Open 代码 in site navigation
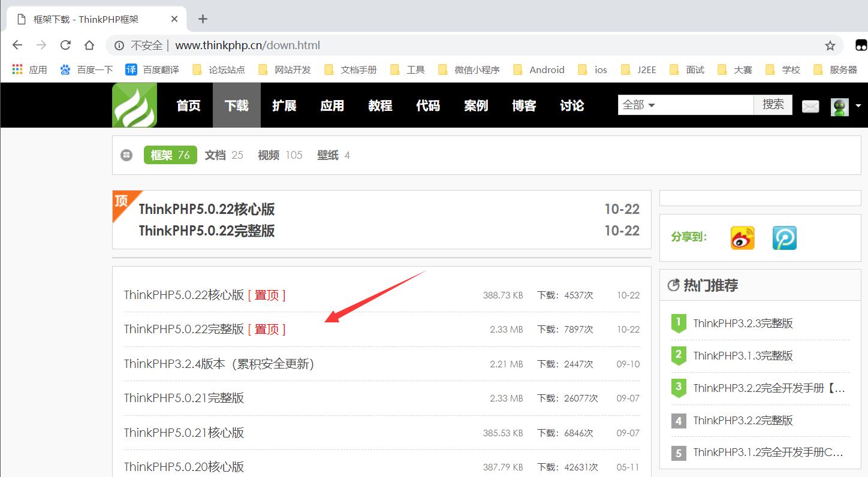868x477 pixels. pyautogui.click(x=428, y=105)
